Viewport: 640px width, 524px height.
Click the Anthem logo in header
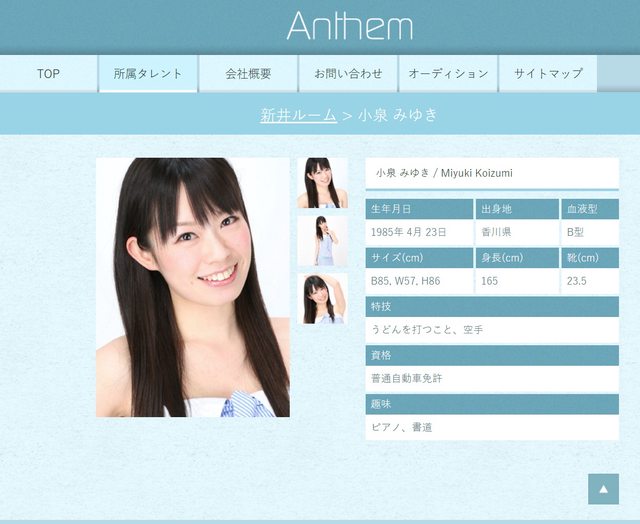coord(349,26)
